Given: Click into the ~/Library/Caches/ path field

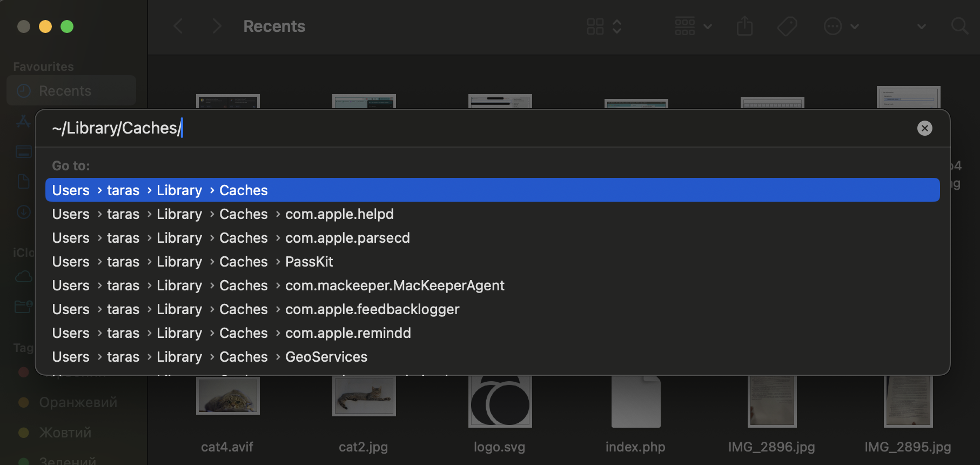Looking at the screenshot, I should coord(475,128).
